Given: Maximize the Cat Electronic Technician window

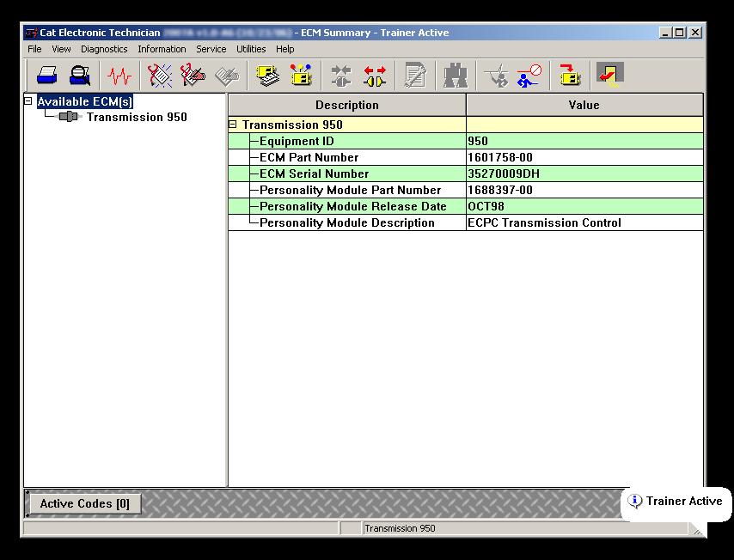Looking at the screenshot, I should 679,33.
